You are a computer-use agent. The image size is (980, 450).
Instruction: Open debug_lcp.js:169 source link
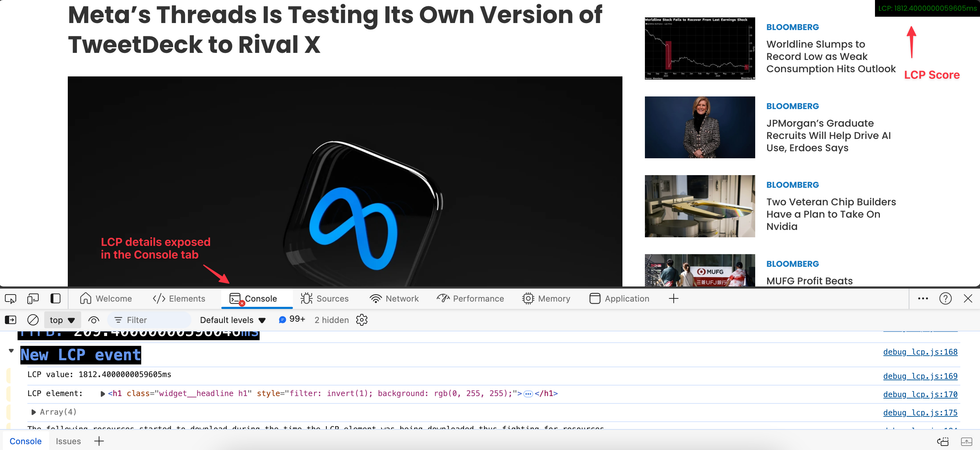click(x=920, y=376)
